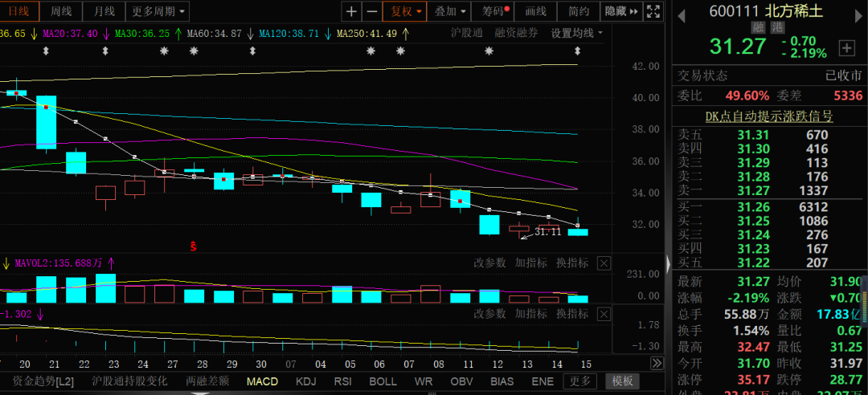Viewport: 868px width, 395px height.
Task: Enter fullscreen chart view icon
Action: pos(653,11)
